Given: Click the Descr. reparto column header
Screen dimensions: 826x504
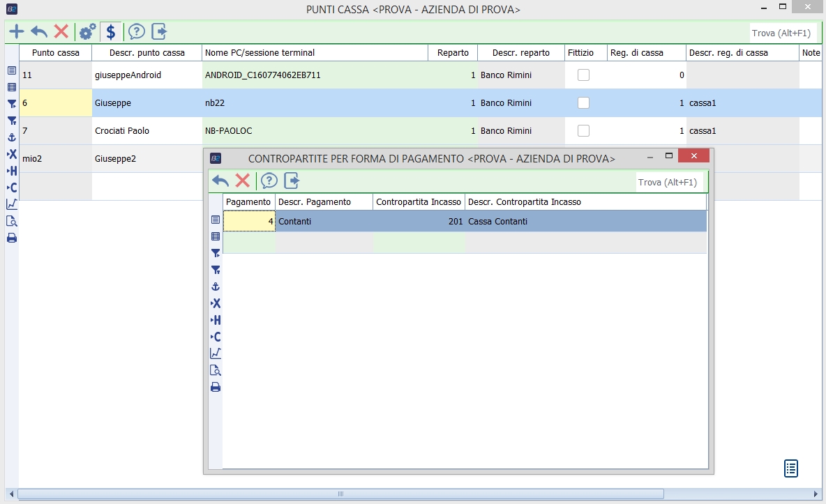Looking at the screenshot, I should (521, 53).
